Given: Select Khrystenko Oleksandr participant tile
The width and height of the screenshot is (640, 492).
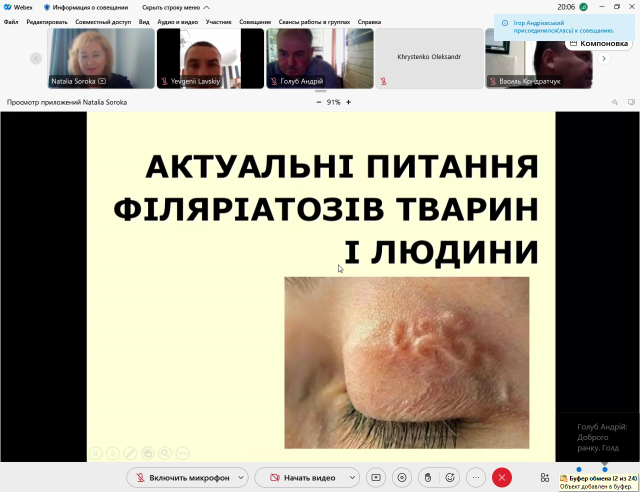Looking at the screenshot, I should (x=429, y=58).
